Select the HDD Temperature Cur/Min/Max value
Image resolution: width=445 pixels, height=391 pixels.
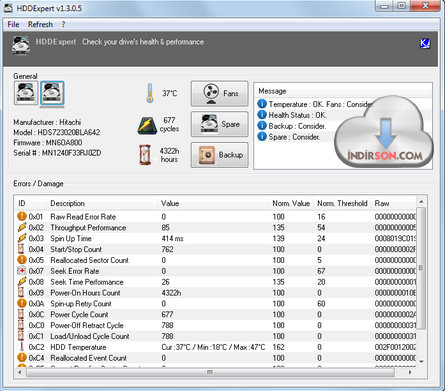213,347
